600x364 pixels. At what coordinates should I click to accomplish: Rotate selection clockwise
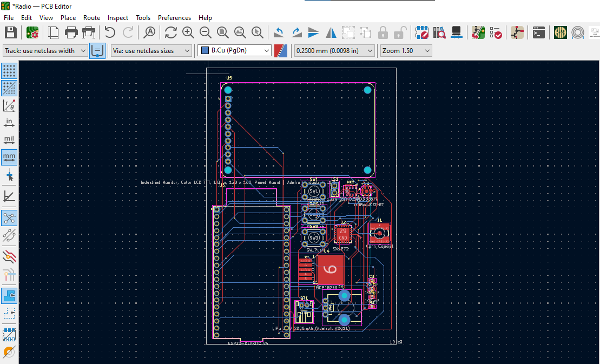[x=296, y=32]
